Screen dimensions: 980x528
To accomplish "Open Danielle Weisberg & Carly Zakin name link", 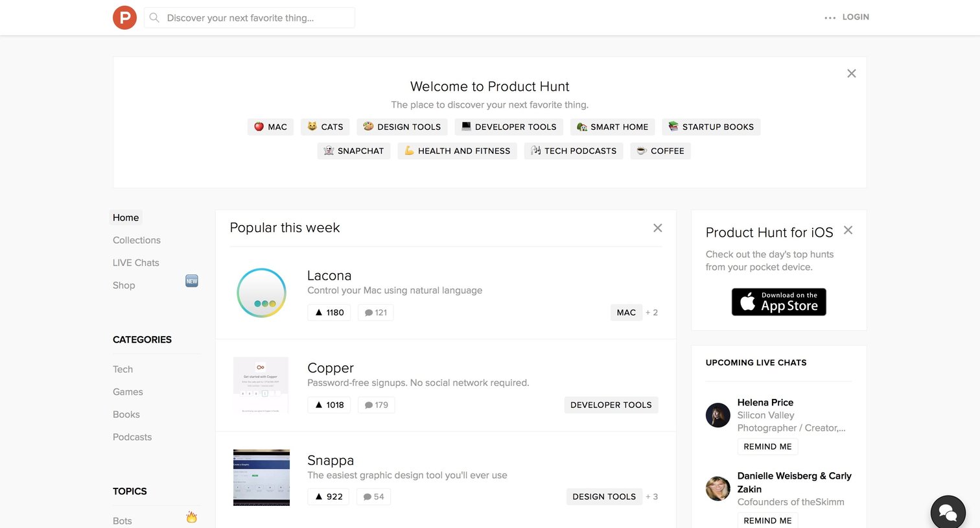I will tap(795, 483).
